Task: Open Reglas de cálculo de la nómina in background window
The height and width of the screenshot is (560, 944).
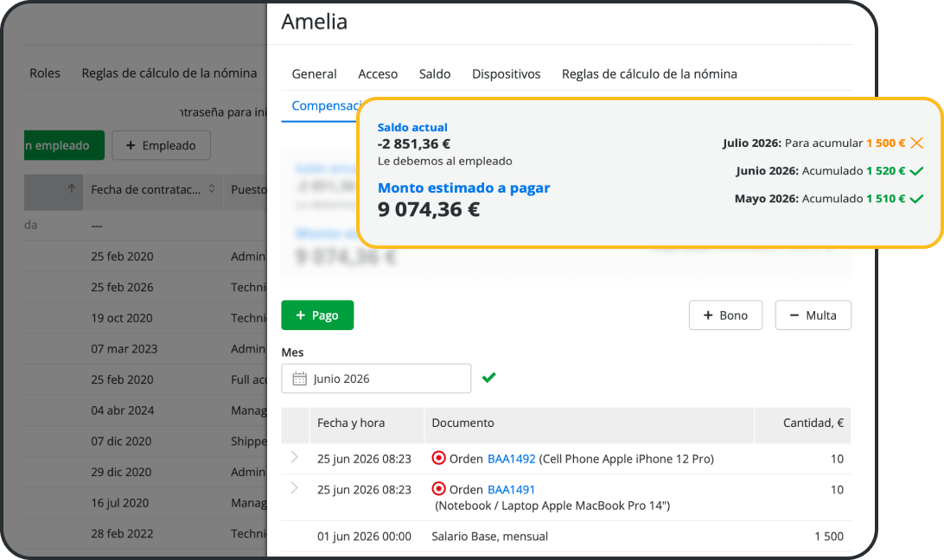Action: click(x=169, y=73)
